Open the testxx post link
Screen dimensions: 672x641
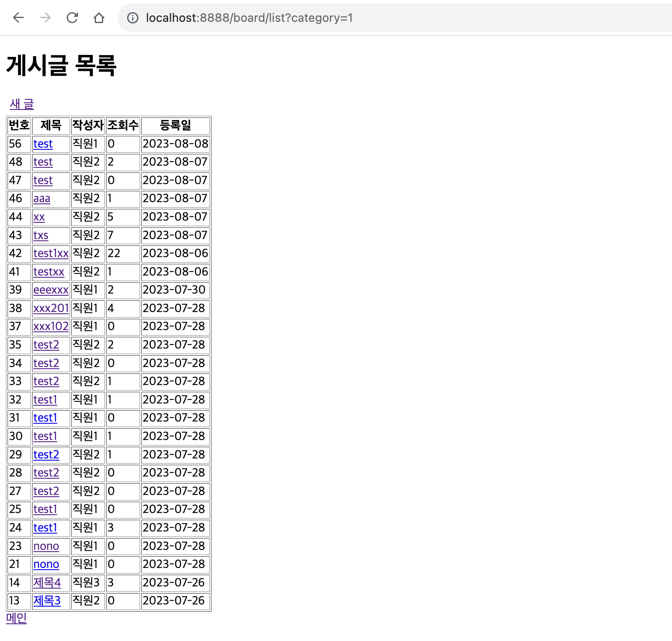click(49, 272)
